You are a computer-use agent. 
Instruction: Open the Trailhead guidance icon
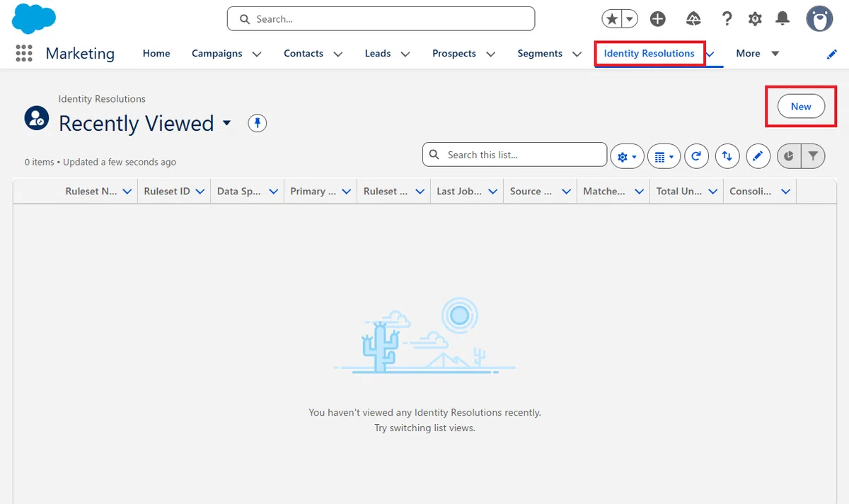point(693,19)
